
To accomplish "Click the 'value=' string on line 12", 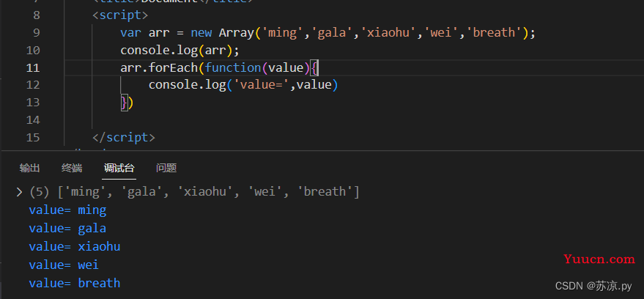I will (x=262, y=85).
